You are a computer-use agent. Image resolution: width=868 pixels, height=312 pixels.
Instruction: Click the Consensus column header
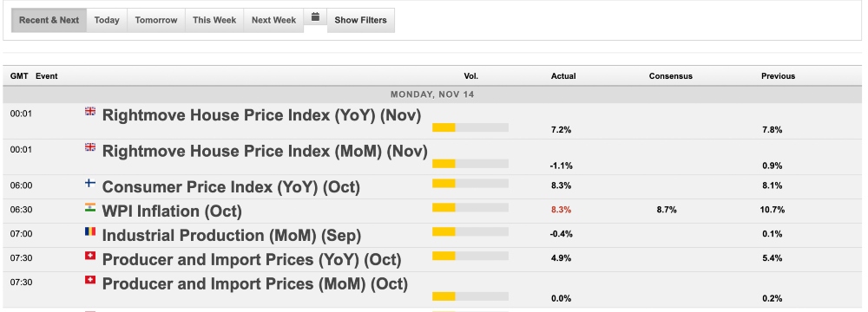point(670,76)
